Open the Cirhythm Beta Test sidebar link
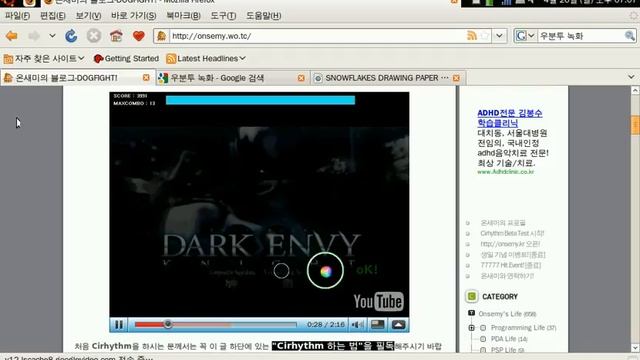This screenshot has width=640, height=360. 512,233
